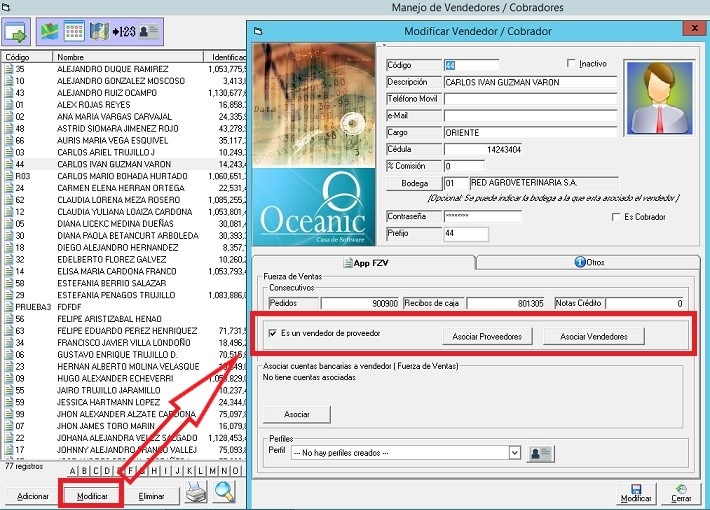
Task: Enable the Es Cobrador checkbox
Action: 616,217
